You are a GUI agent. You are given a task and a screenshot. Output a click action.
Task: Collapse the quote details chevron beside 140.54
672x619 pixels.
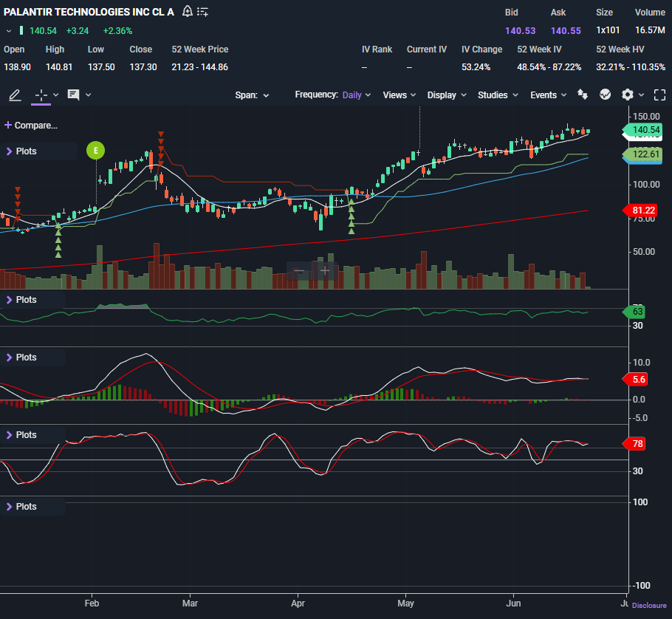point(9,31)
